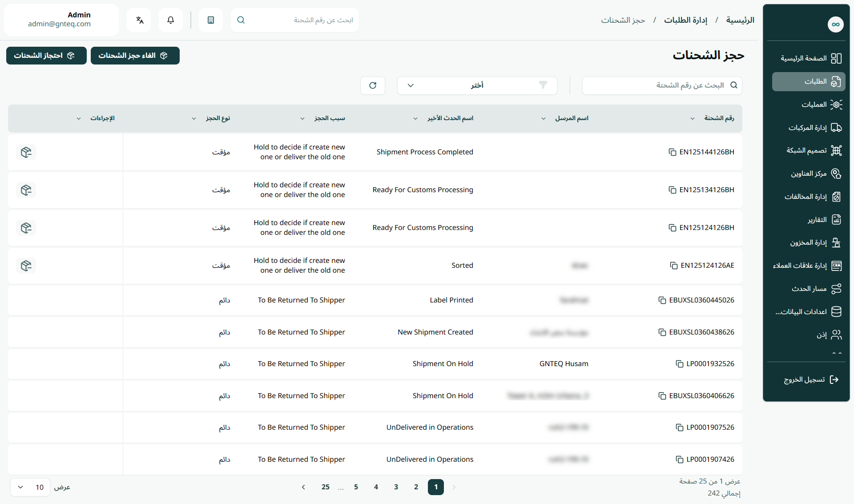The width and height of the screenshot is (854, 504).
Task: Open page size dropdown showing 10
Action: (30, 488)
